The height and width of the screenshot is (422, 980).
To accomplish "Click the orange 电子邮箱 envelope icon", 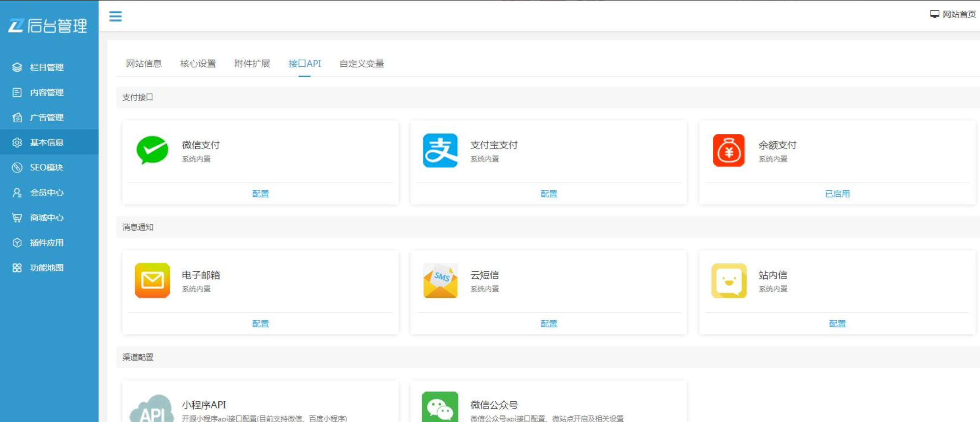I will 152,280.
